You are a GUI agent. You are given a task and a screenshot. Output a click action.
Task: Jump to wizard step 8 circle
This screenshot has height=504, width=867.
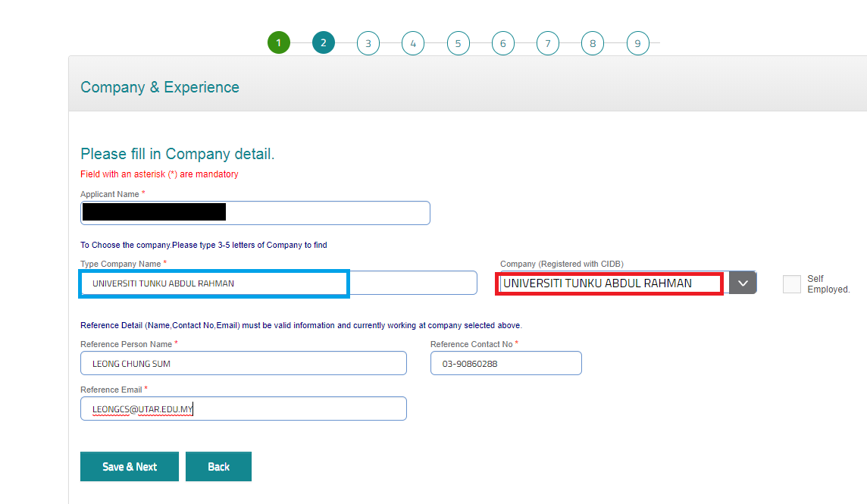tap(593, 43)
